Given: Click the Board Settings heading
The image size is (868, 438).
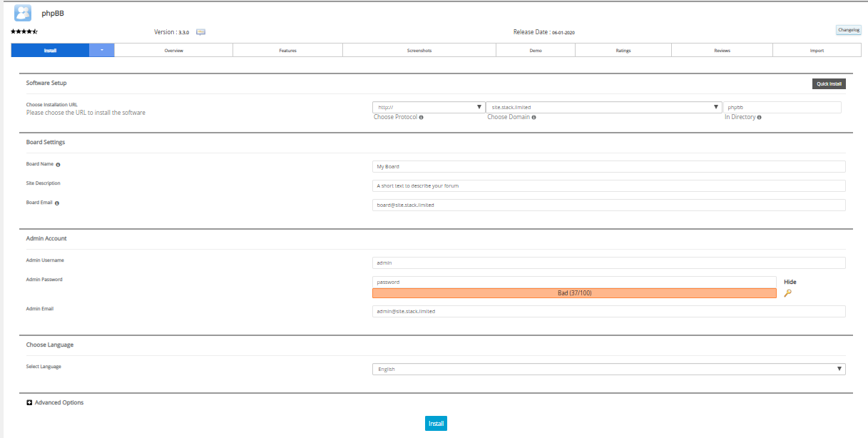Looking at the screenshot, I should [46, 142].
